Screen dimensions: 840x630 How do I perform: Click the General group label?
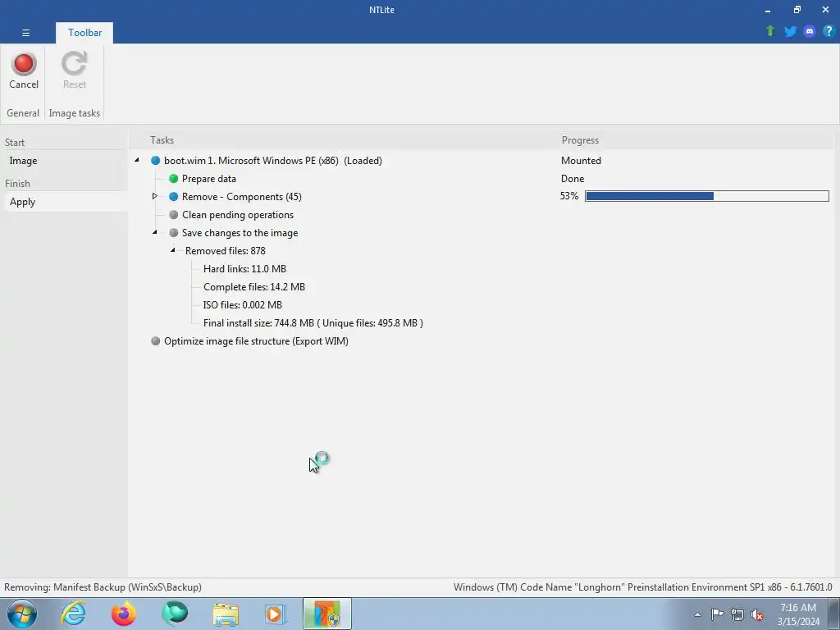23,113
